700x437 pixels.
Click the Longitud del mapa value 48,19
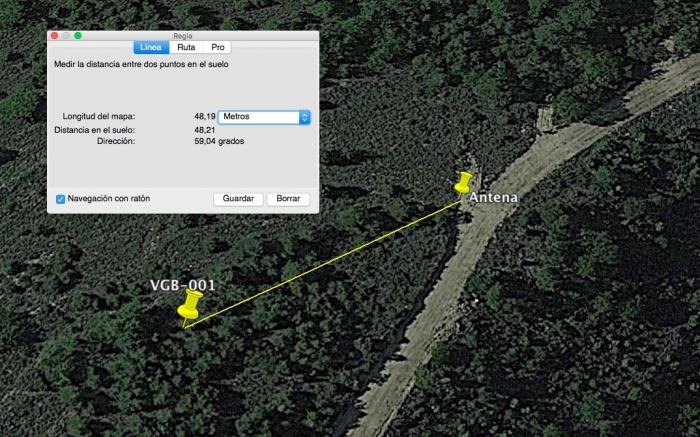click(205, 117)
